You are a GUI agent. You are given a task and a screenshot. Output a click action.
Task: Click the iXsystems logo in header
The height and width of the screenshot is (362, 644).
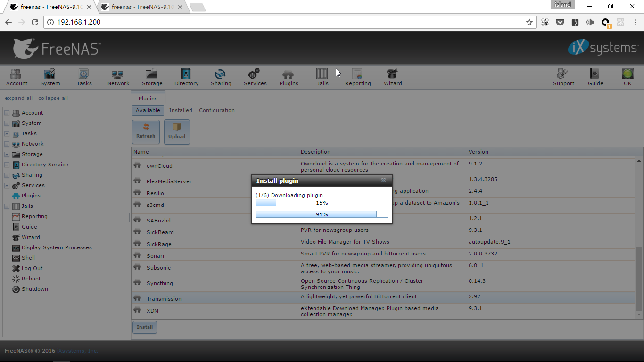click(603, 48)
